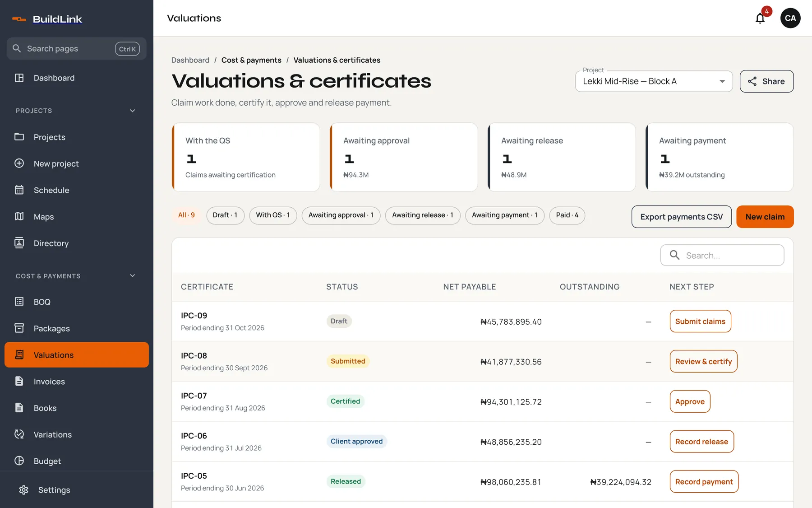Click the search magnifier icon in sidebar
Viewport: 812px width, 508px height.
[17, 48]
